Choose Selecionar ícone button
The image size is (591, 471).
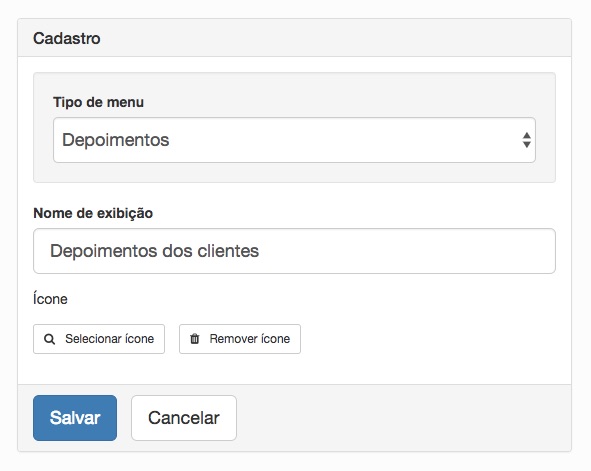[99, 339]
